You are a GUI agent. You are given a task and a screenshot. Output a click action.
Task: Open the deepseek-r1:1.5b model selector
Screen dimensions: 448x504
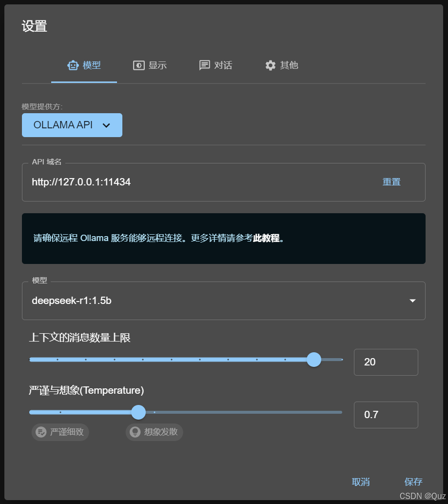[x=224, y=301]
